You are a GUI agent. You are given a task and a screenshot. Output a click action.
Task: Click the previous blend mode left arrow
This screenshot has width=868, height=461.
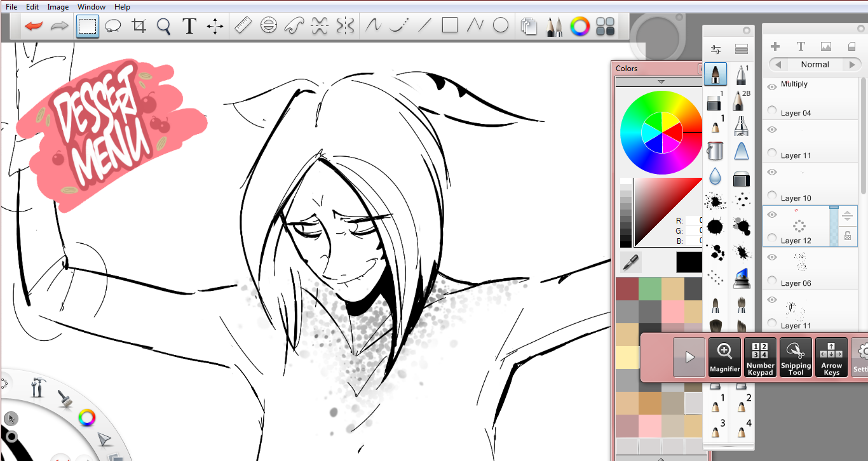pyautogui.click(x=777, y=65)
